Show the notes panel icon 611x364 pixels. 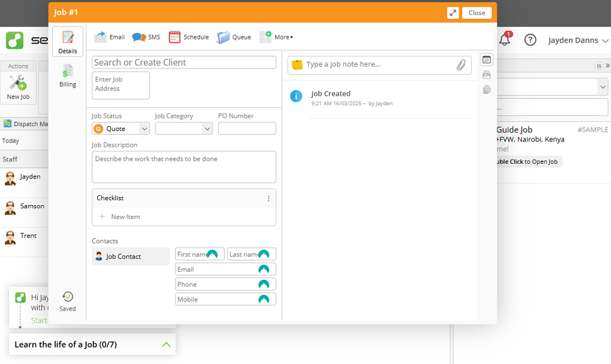pos(486,60)
